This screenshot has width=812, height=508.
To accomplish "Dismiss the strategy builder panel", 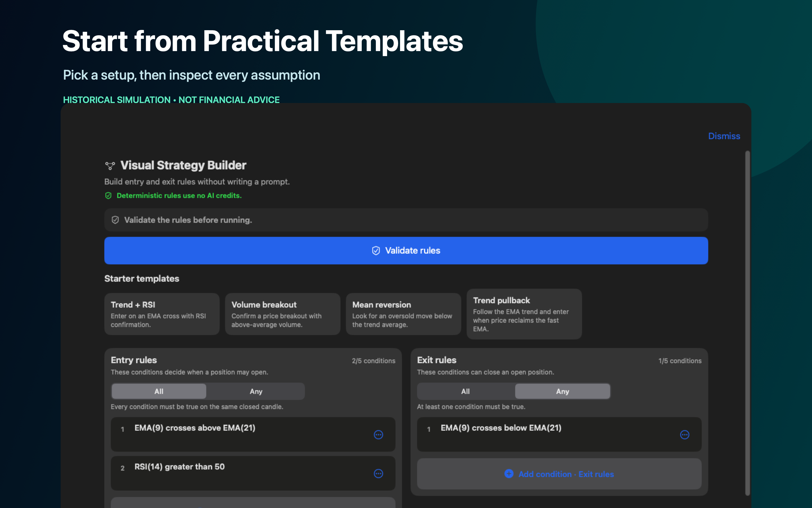I will coord(724,136).
